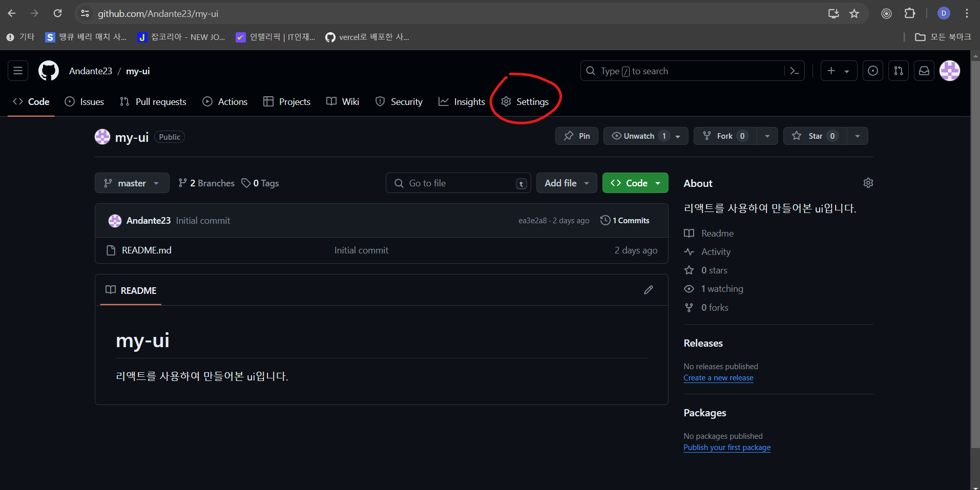Click Create a new release link

coord(718,378)
